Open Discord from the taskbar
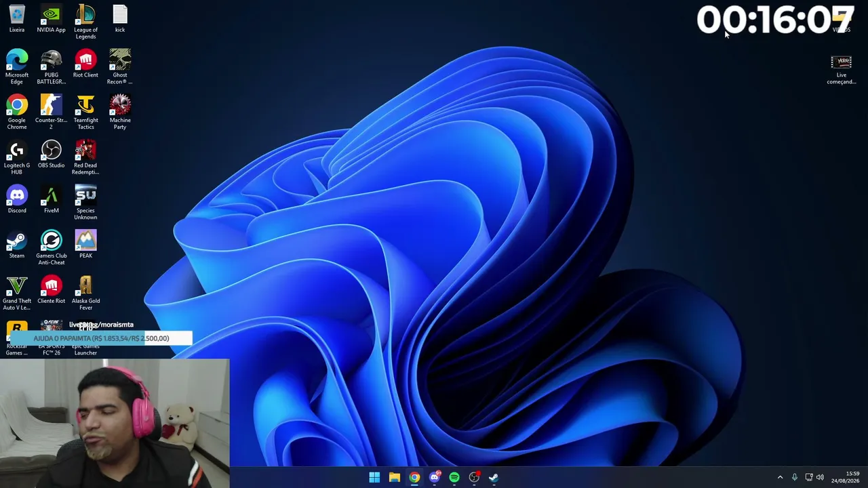 pos(434,477)
